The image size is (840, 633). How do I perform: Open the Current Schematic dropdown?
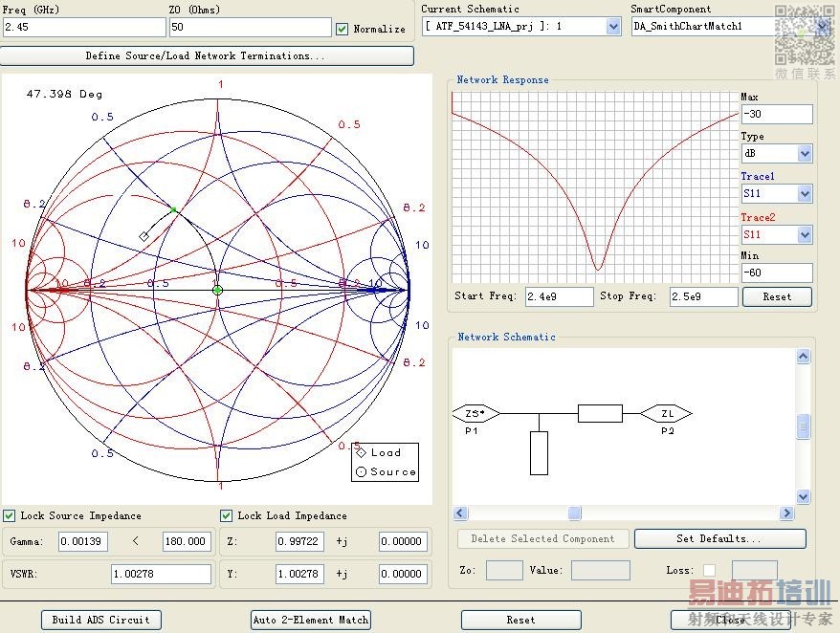[613, 27]
